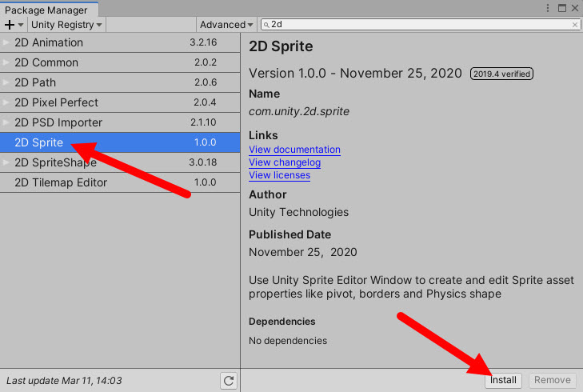
Task: Select the 2D Common package
Action: click(x=120, y=62)
